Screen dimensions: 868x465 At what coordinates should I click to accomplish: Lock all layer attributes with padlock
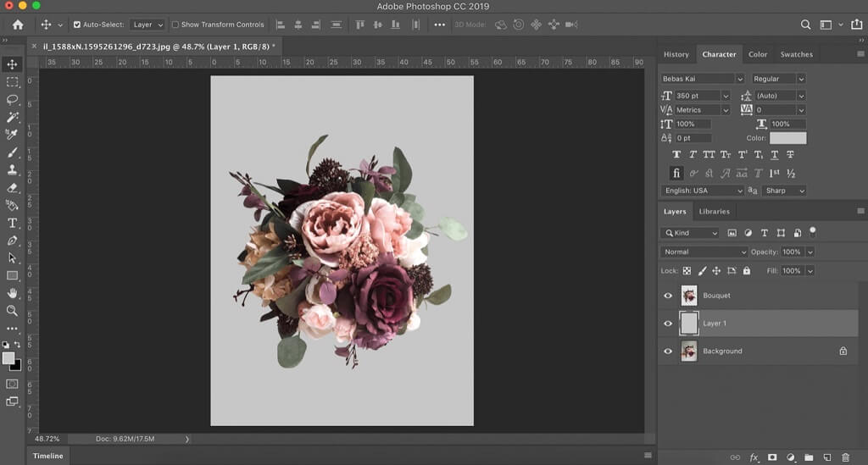click(x=746, y=271)
